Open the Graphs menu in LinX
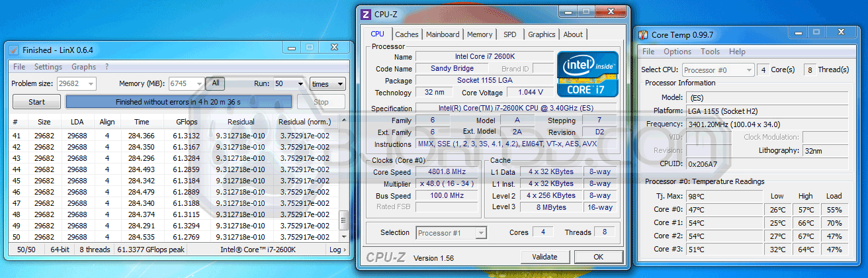Screen dimensions: 868x278 [x=84, y=67]
